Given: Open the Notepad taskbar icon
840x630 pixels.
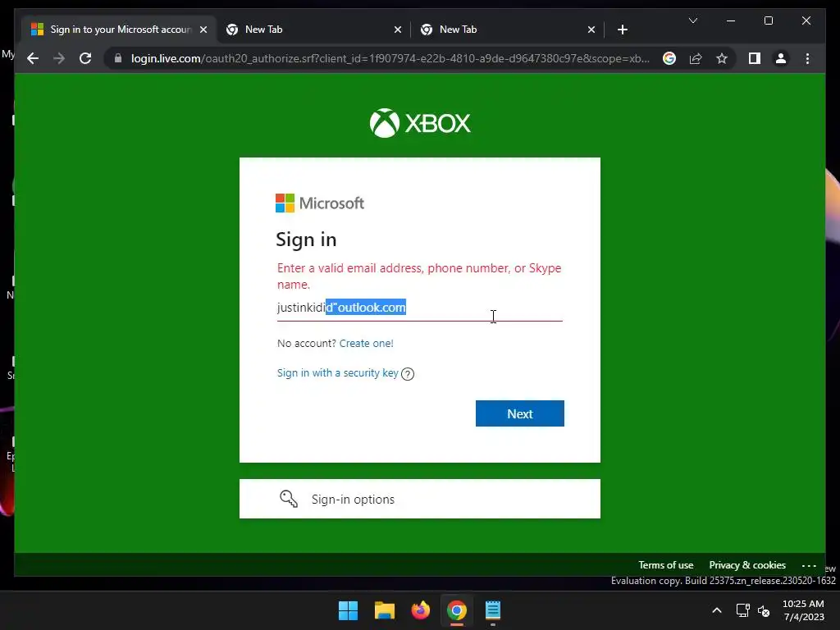Looking at the screenshot, I should pyautogui.click(x=493, y=610).
